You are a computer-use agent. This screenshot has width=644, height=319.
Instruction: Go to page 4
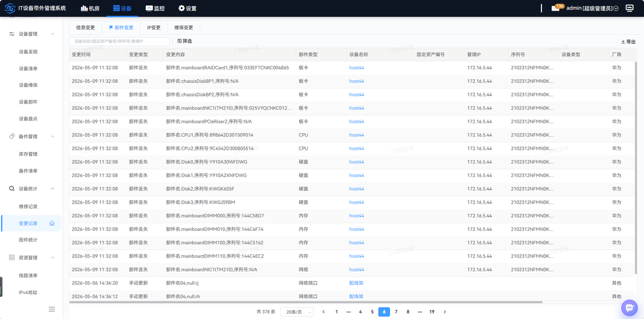point(360,312)
